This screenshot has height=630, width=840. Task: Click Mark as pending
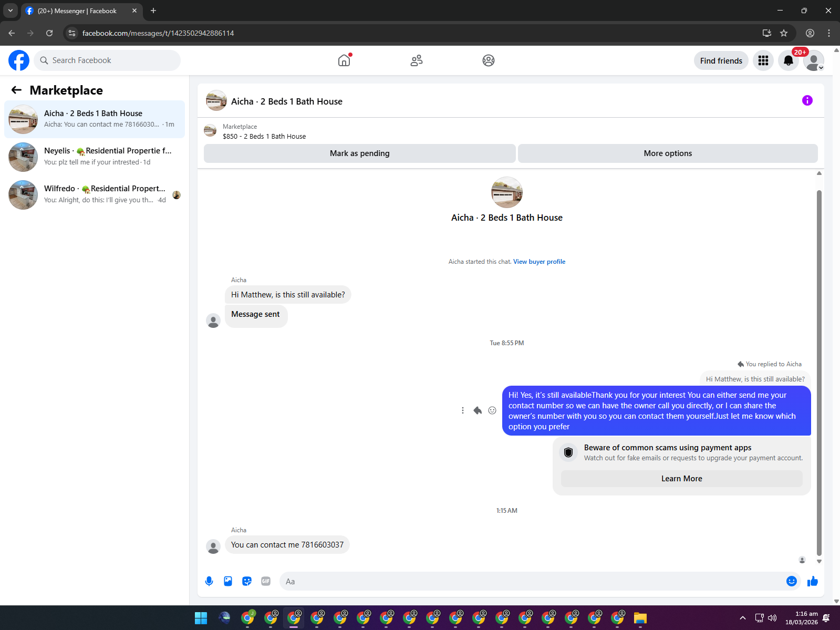point(360,153)
